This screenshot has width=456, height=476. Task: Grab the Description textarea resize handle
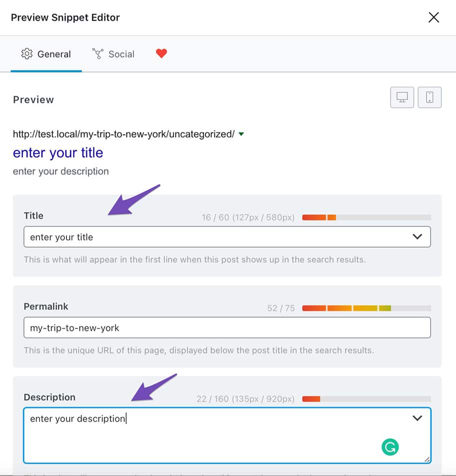click(x=427, y=459)
